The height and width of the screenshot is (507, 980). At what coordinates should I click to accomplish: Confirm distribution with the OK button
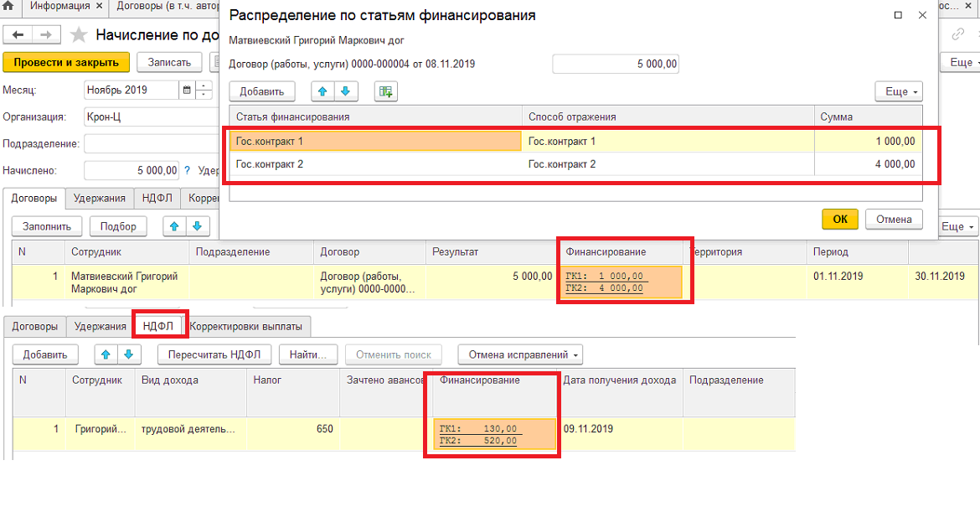(841, 219)
